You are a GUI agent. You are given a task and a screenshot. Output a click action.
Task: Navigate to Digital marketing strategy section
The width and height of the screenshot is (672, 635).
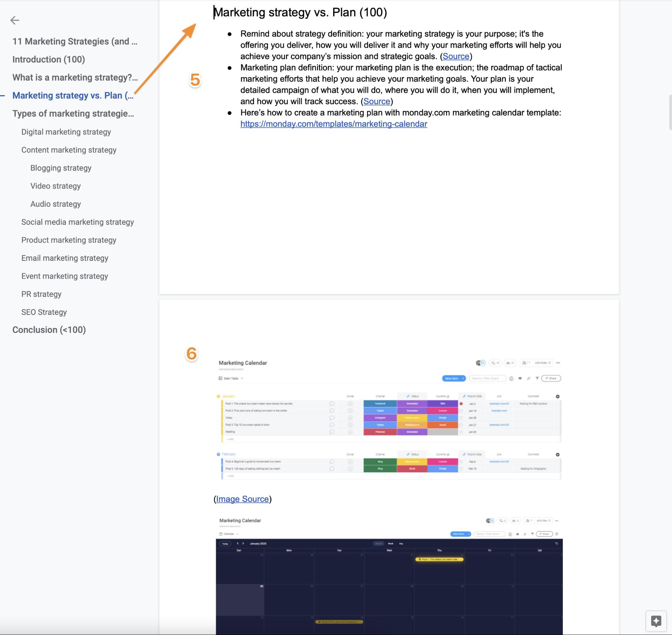[x=66, y=132]
